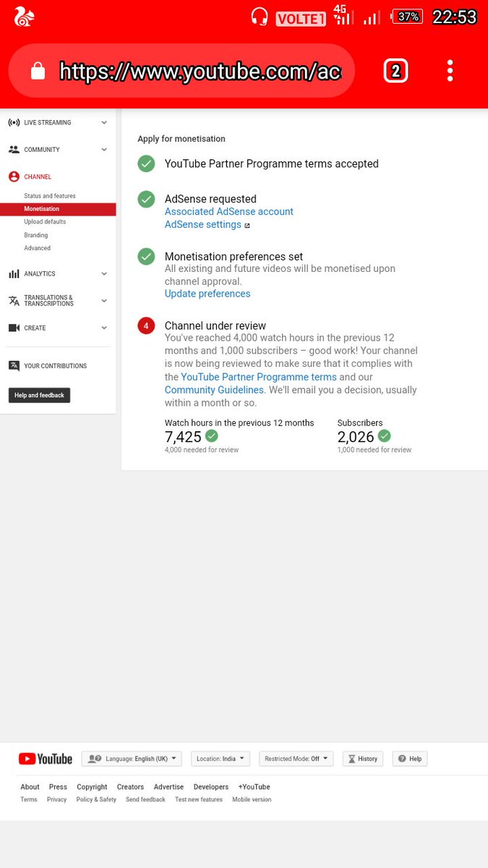The image size is (488, 868).
Task: Open the three-dot browser menu
Action: tap(450, 70)
